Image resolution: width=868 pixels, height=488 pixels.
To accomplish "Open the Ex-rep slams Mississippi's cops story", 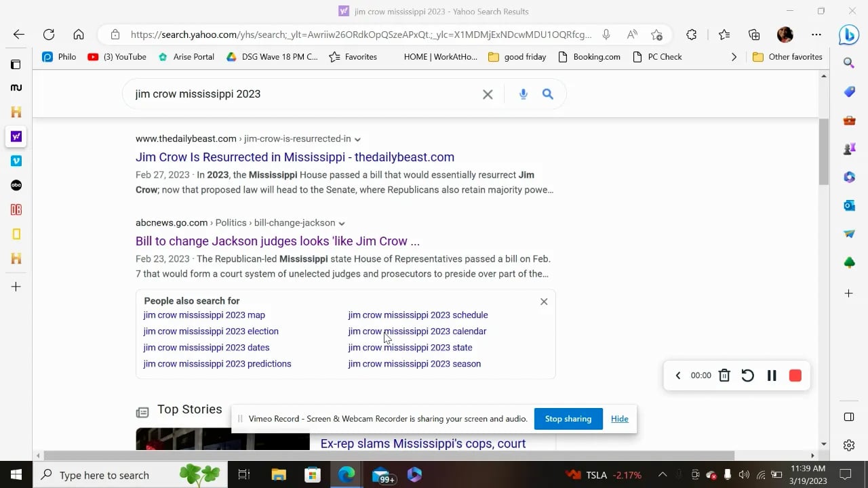I will point(423,444).
